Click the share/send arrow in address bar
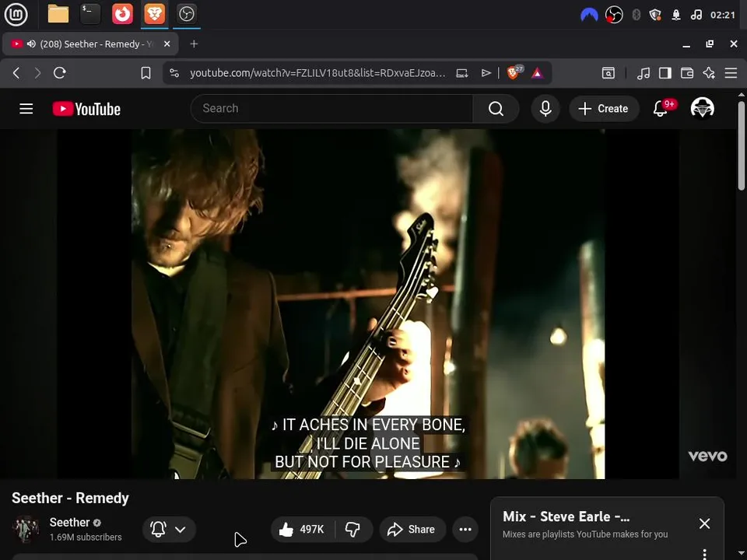 point(486,73)
